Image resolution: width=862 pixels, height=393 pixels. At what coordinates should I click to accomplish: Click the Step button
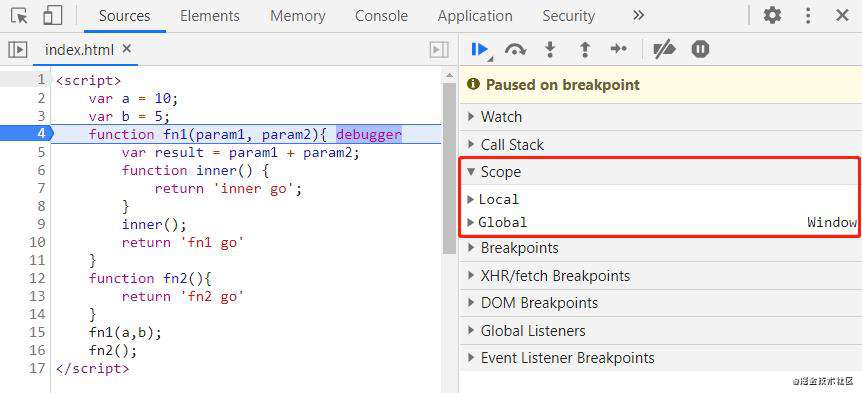[618, 49]
